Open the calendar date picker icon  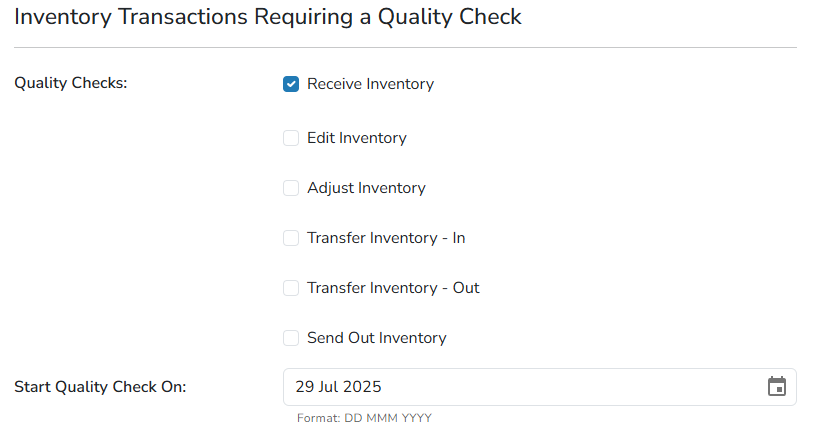click(x=776, y=386)
